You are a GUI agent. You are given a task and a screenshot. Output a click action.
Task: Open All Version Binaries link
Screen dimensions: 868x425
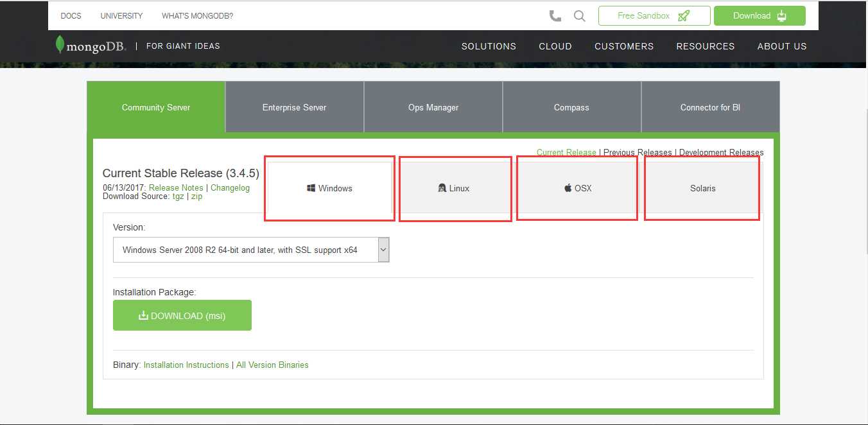coord(272,365)
